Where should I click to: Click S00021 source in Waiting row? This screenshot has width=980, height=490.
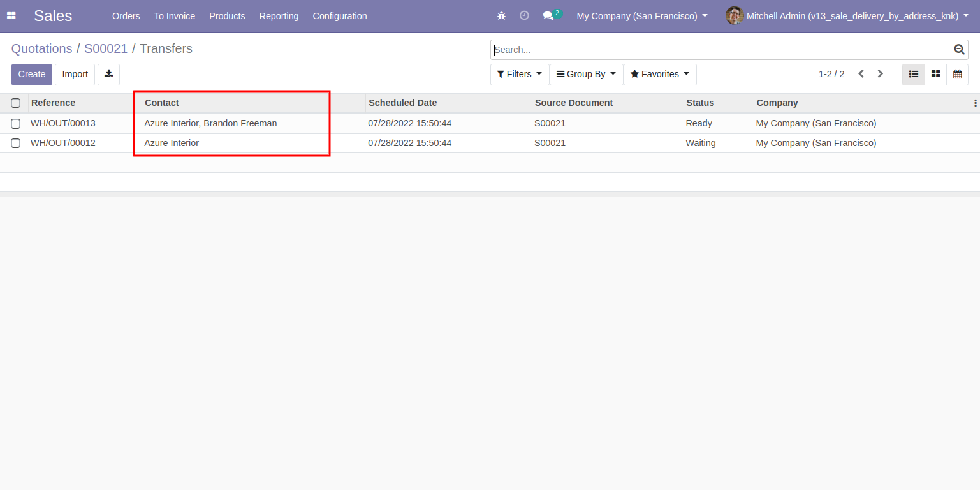550,143
